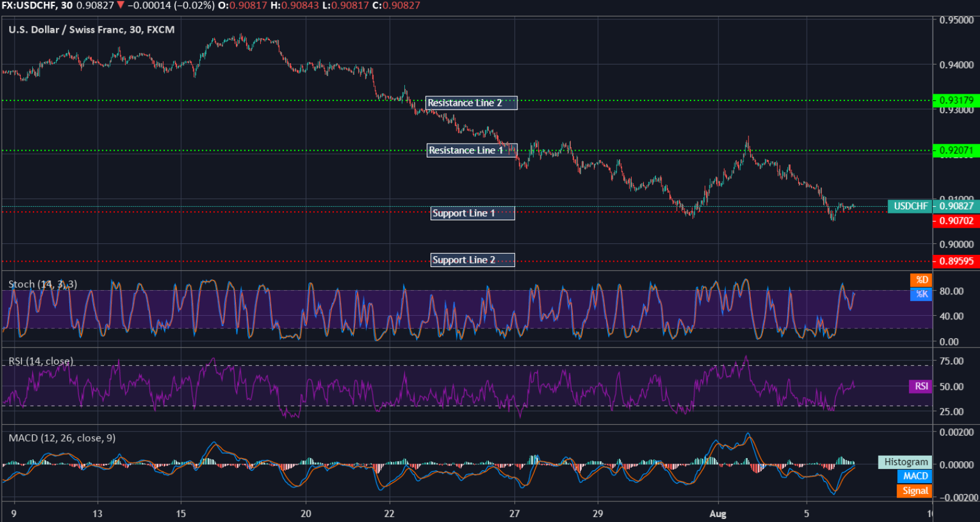Screen dimensions: 980x522
Task: Click date 29 on time axis
Action: (x=598, y=513)
